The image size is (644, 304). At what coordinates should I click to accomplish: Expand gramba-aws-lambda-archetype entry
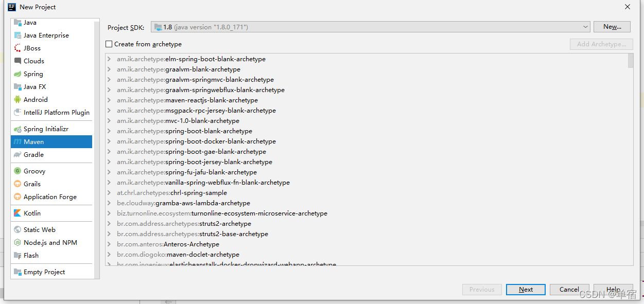click(109, 203)
